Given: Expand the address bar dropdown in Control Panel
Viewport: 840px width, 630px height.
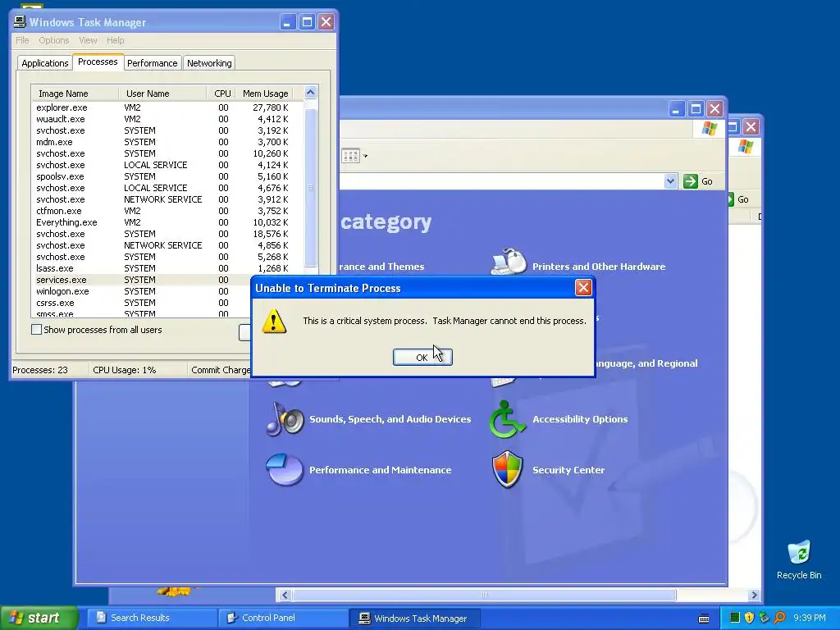Looking at the screenshot, I should tap(670, 181).
